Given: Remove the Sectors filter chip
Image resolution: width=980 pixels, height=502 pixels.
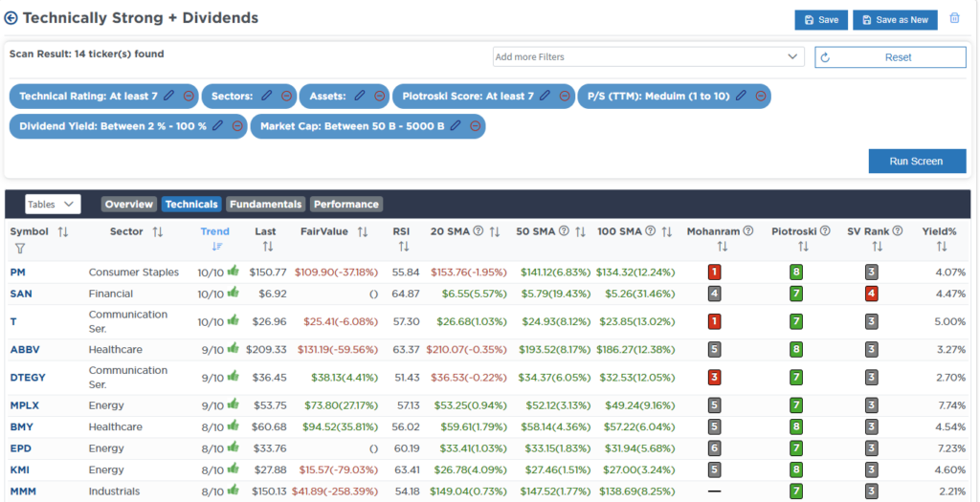Looking at the screenshot, I should point(284,96).
